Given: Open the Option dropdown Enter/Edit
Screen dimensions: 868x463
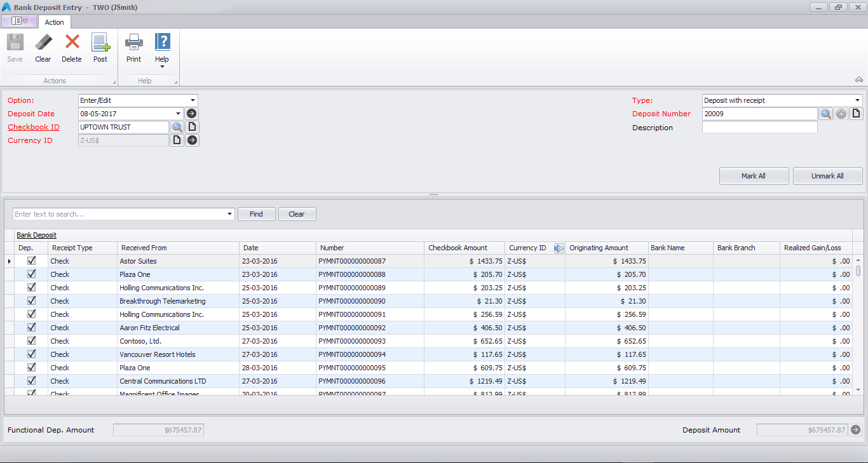Looking at the screenshot, I should (x=193, y=100).
